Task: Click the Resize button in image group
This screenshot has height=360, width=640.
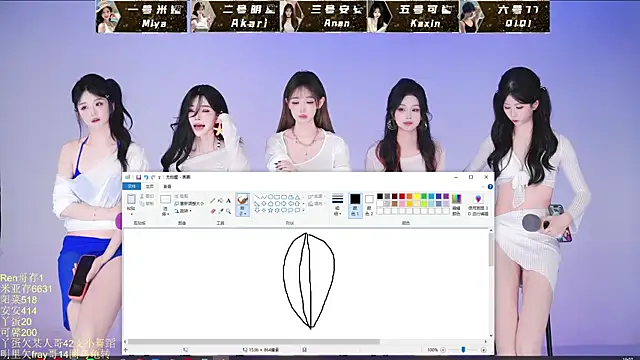Action: pyautogui.click(x=189, y=204)
